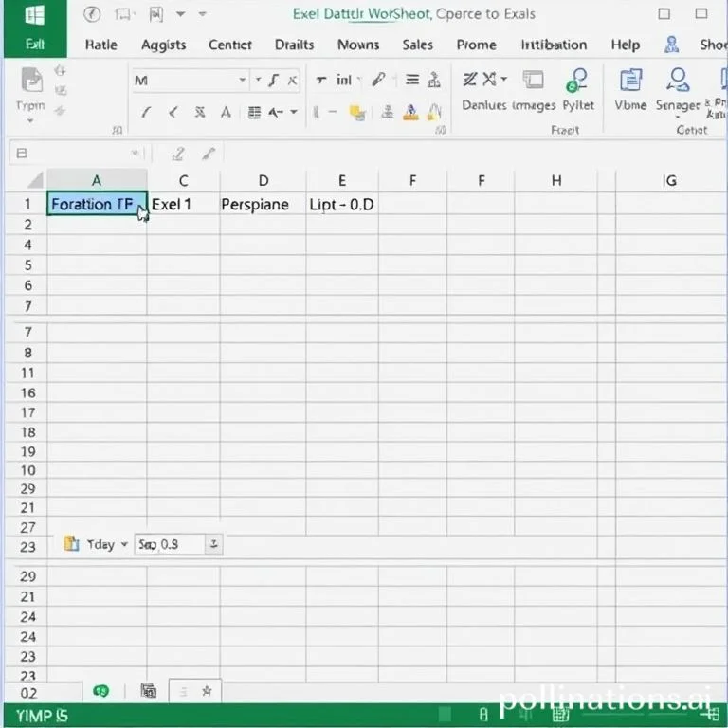Viewport: 728px width, 728px height.
Task: Click the underlined 2 icon in formula bar
Action: tap(178, 154)
